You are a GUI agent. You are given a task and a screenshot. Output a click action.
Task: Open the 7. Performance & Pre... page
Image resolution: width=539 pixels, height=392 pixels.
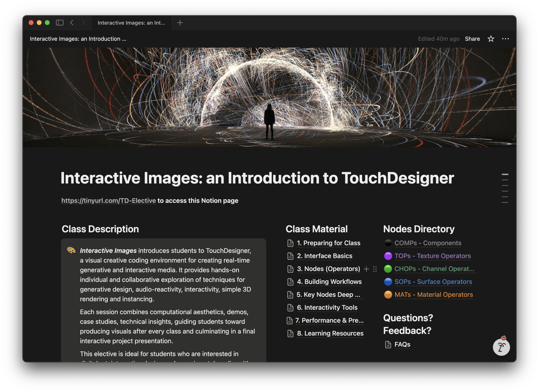click(x=329, y=321)
